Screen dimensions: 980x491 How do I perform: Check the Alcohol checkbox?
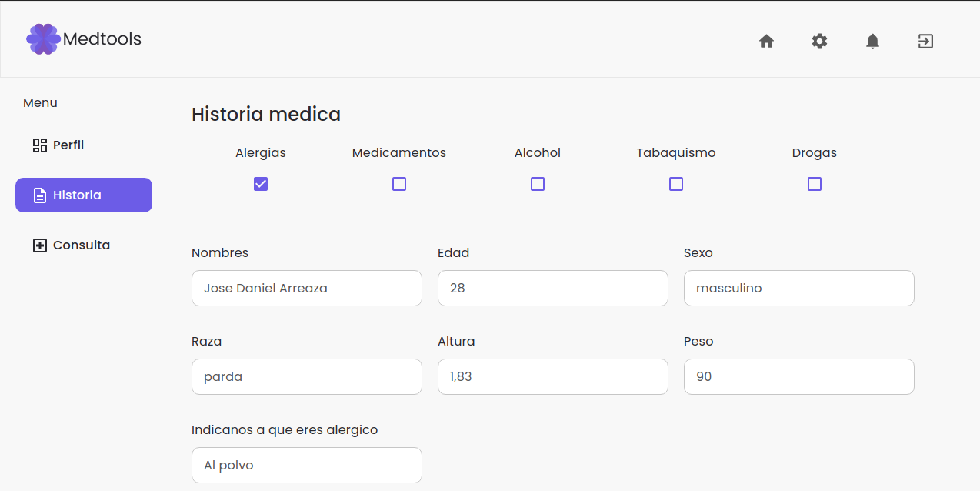[538, 184]
